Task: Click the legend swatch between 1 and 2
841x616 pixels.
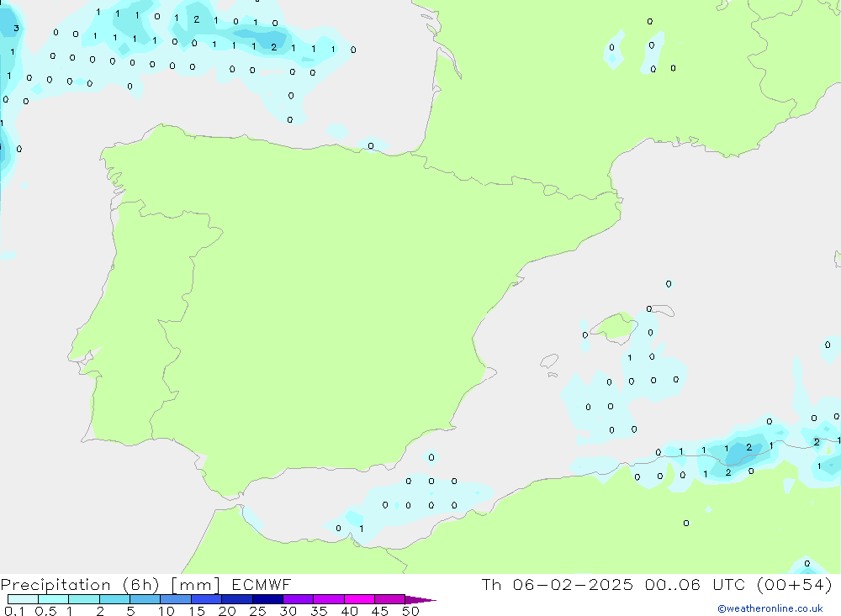Action: click(x=84, y=599)
